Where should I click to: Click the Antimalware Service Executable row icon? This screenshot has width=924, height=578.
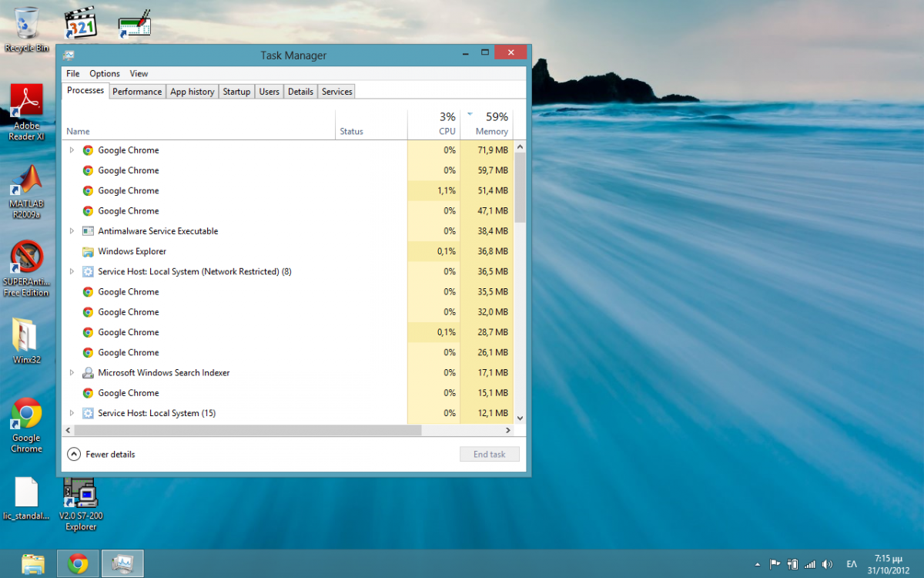(88, 231)
